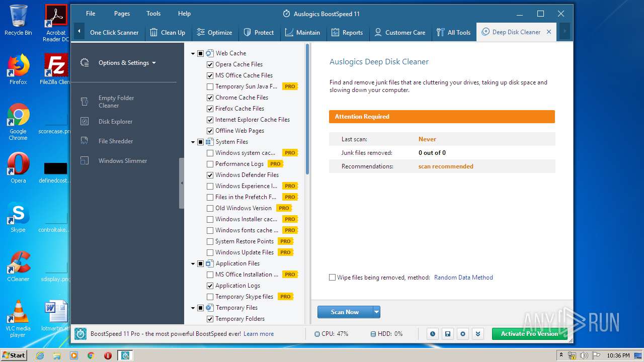This screenshot has width=644, height=362.
Task: Toggle the Firefox Cache Files checkbox
Action: 210,109
